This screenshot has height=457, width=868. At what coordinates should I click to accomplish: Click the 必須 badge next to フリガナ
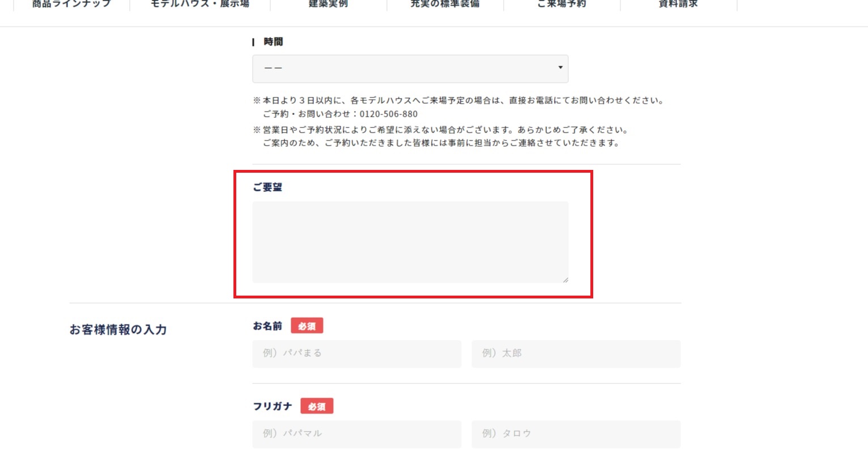pos(317,407)
